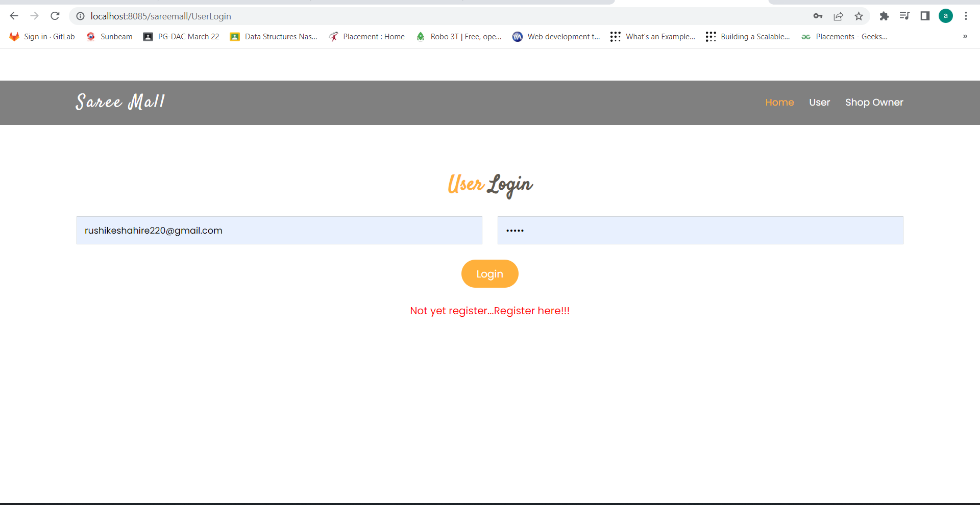Open the Shop Owner navigation item

[874, 102]
